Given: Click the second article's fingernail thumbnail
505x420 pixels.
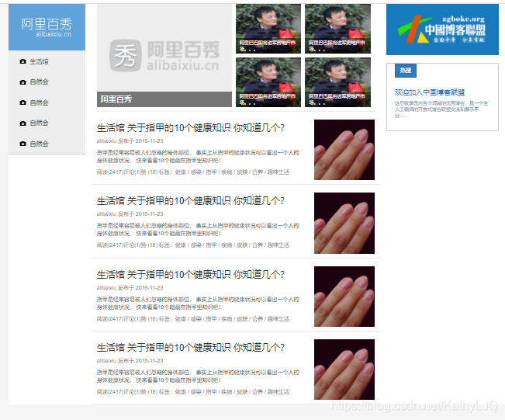Looking at the screenshot, I should tap(344, 223).
